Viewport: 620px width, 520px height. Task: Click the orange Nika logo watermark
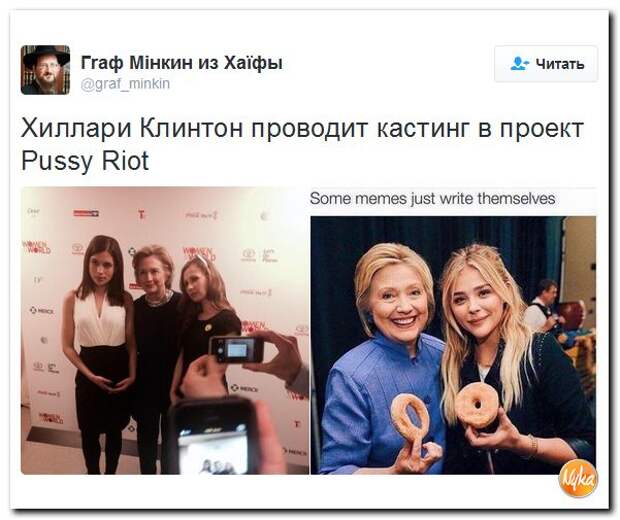point(578,478)
